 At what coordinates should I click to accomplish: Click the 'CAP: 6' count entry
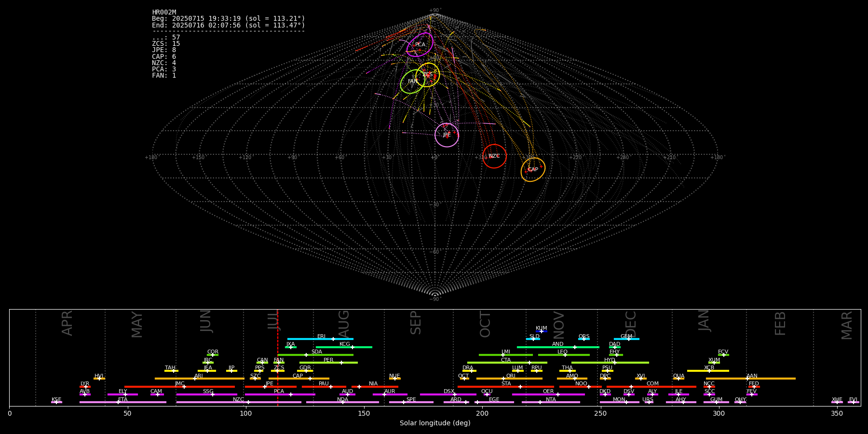[164, 56]
